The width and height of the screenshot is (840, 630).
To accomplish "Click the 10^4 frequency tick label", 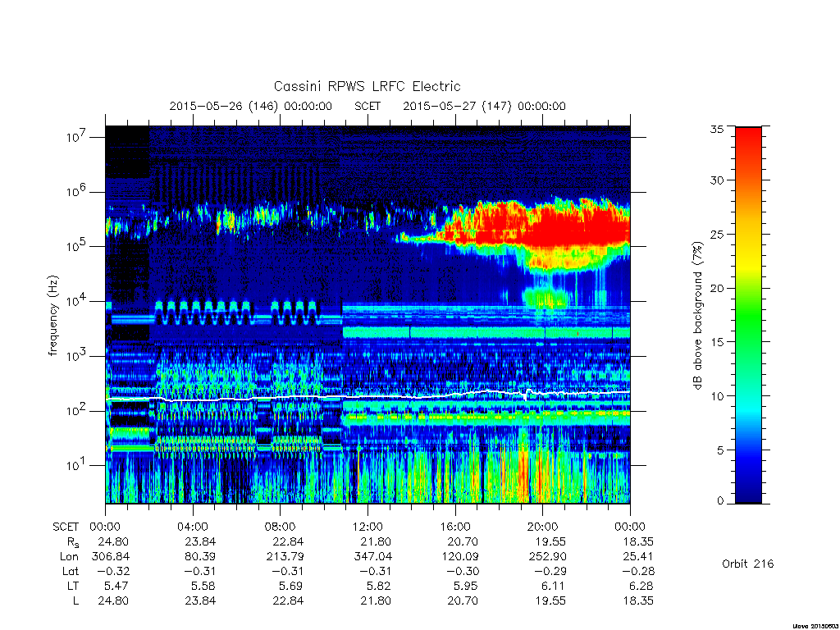I will click(76, 301).
